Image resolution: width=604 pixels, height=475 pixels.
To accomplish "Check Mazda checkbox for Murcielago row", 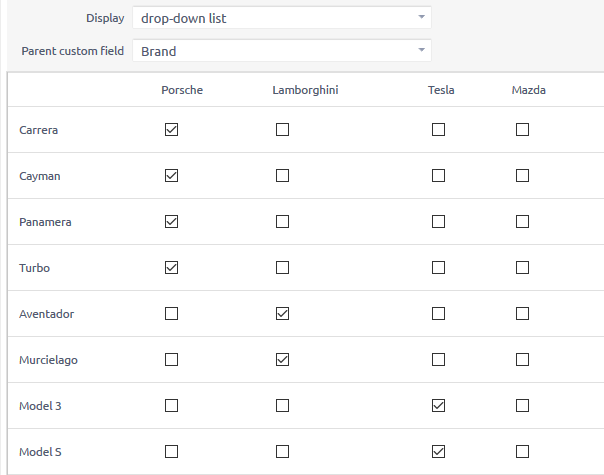I will coord(522,360).
